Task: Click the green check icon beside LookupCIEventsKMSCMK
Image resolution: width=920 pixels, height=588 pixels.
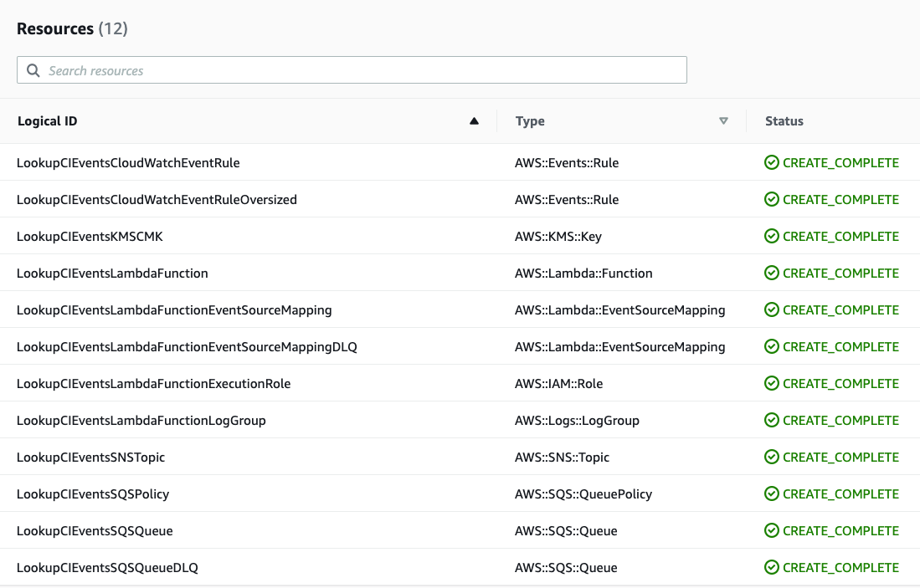Action: [x=771, y=236]
